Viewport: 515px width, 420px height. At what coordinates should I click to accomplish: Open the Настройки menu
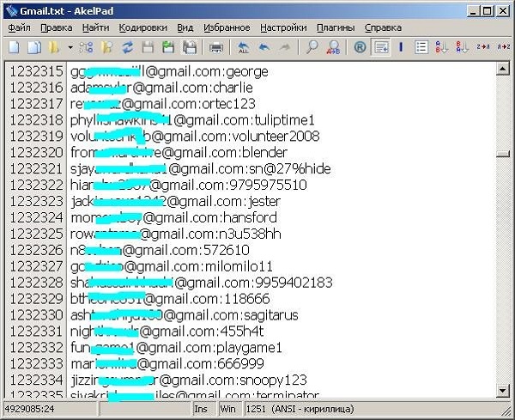[283, 28]
